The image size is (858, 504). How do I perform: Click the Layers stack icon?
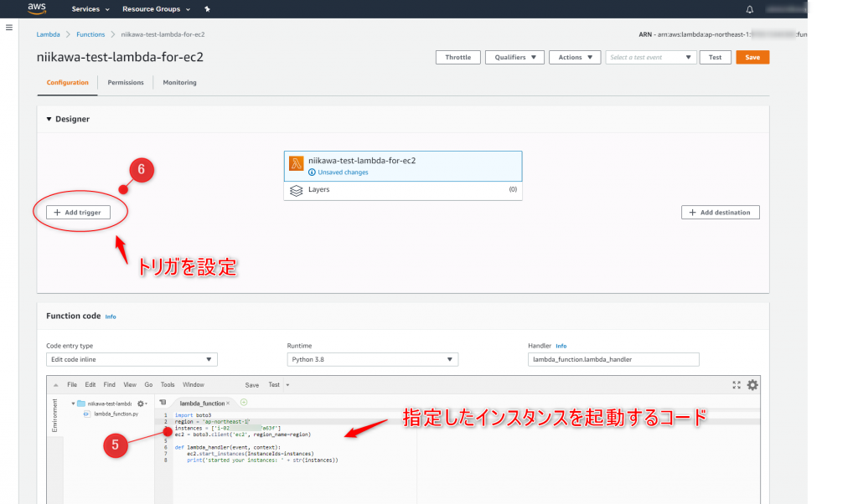[296, 190]
